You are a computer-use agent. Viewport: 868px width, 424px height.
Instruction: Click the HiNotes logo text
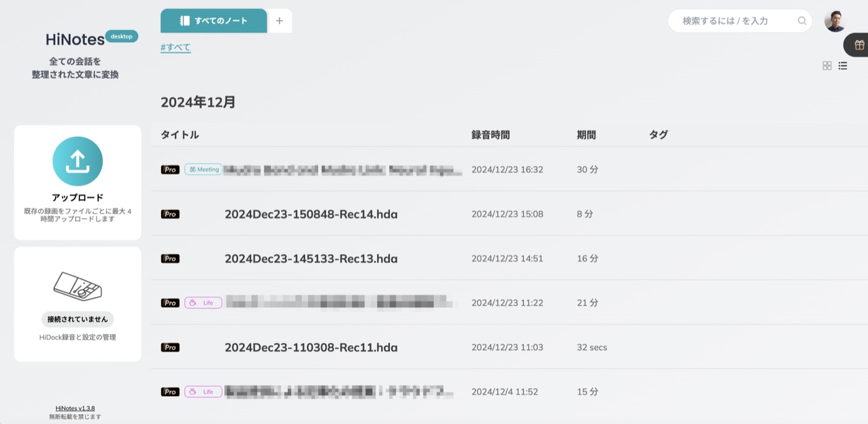click(x=75, y=40)
